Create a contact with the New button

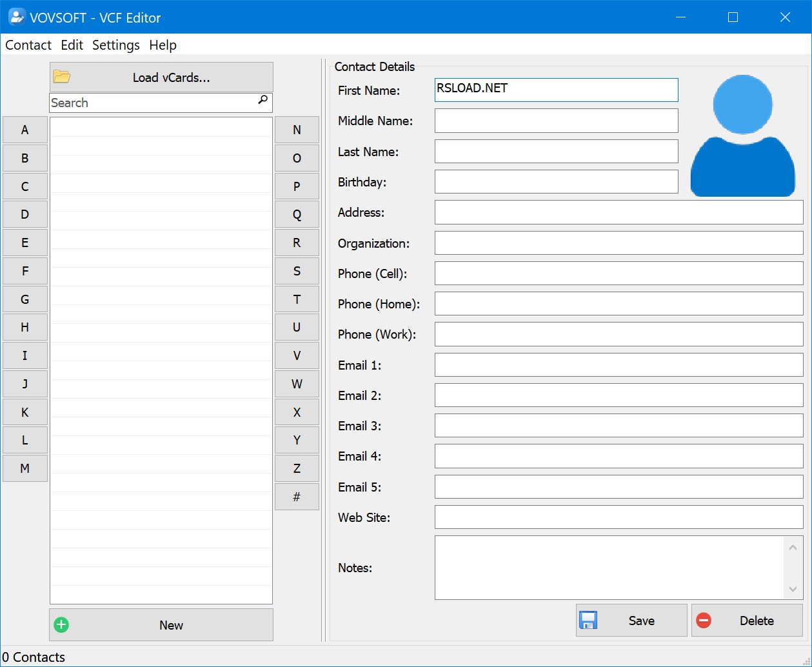170,624
